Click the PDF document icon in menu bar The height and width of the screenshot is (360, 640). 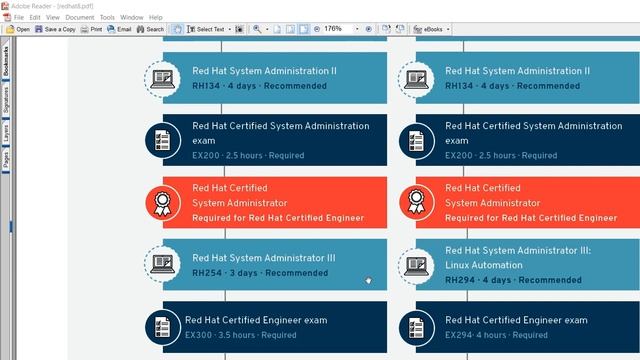coord(7,18)
